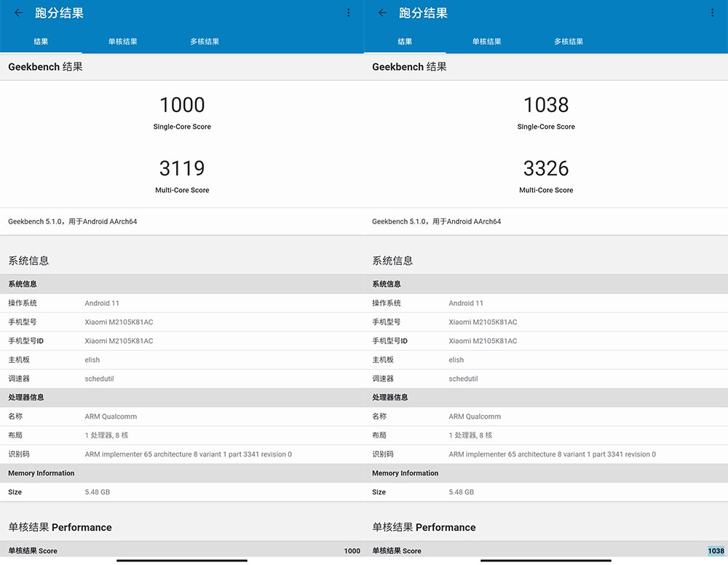Switch to 多核结果 tab in left screenshot

205,42
